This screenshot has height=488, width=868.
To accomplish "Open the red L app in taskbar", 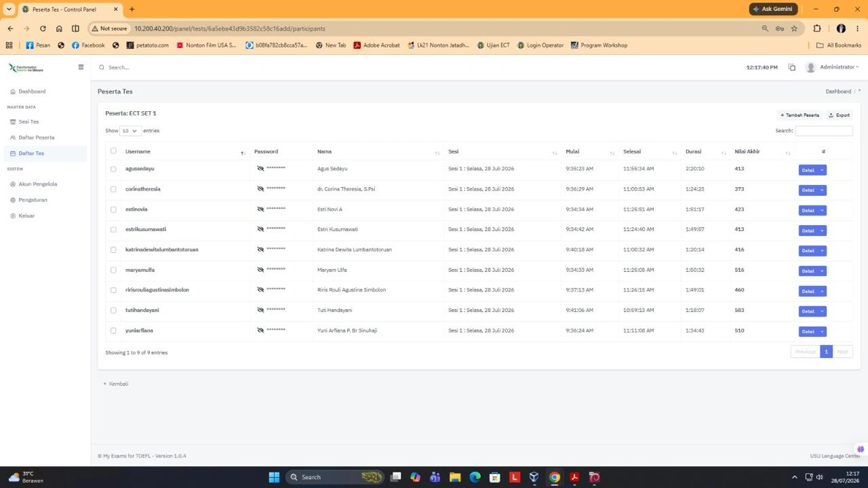I will click(x=515, y=477).
